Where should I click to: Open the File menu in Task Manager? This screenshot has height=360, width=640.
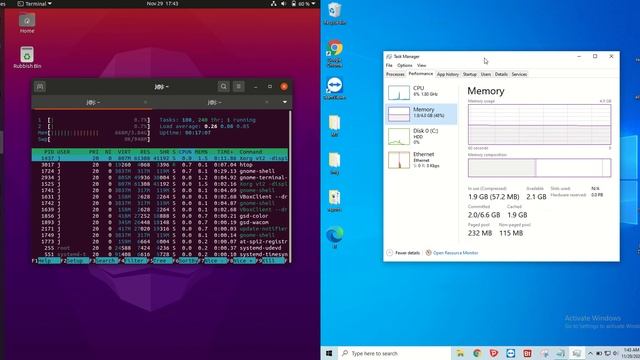pos(389,65)
